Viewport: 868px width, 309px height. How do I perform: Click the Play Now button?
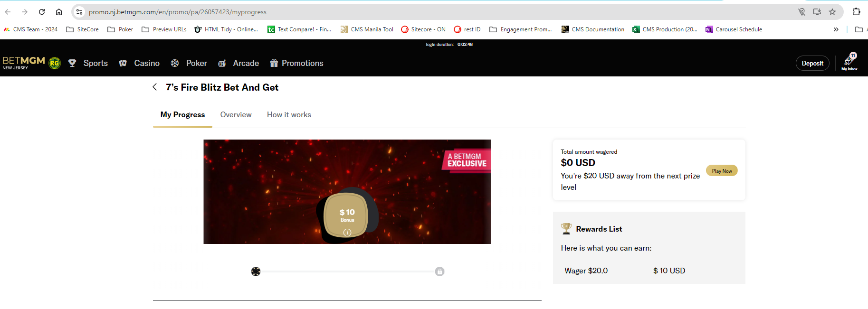click(722, 171)
